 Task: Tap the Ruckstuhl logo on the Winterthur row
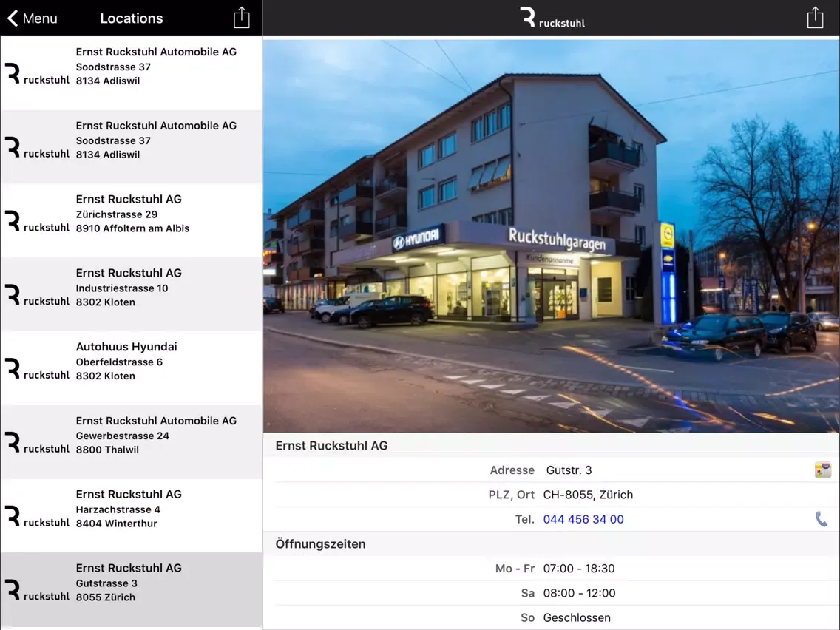point(37,517)
